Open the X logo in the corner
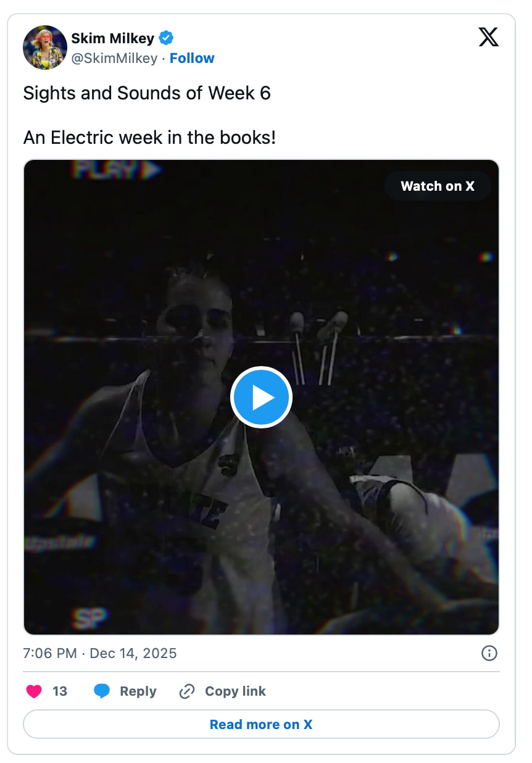 coord(488,38)
